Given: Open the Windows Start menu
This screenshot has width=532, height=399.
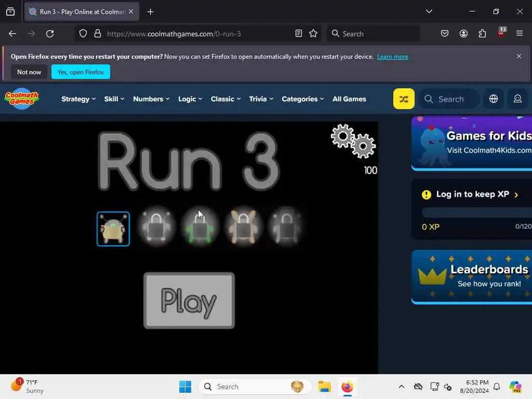Looking at the screenshot, I should [x=185, y=387].
